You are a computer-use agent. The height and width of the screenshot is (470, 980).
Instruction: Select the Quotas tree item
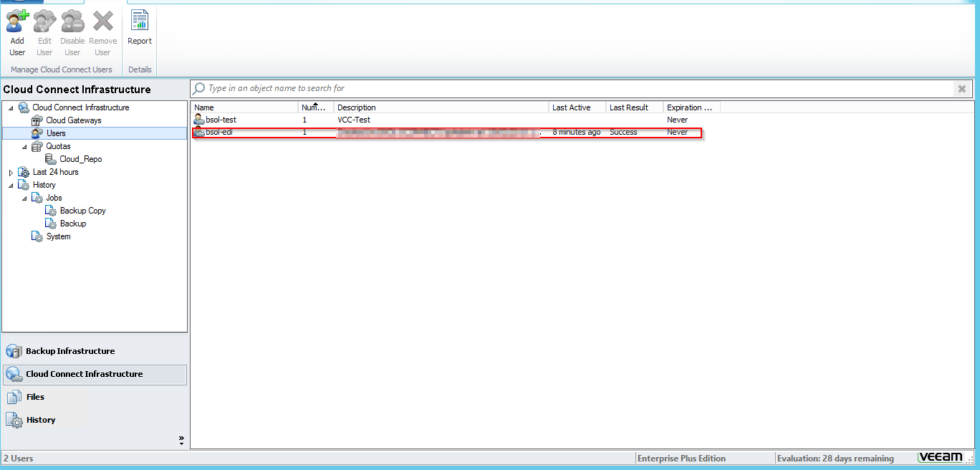(x=59, y=146)
